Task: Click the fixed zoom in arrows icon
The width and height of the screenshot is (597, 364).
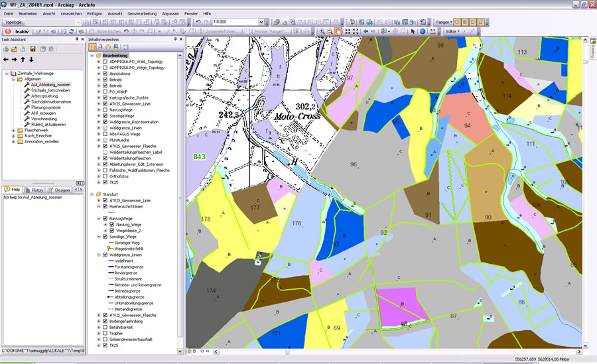Action: tap(348, 32)
